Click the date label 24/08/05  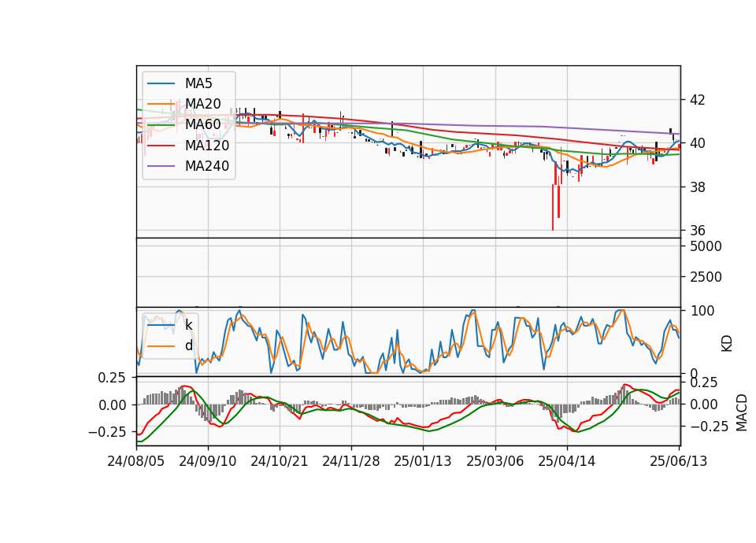(x=136, y=461)
